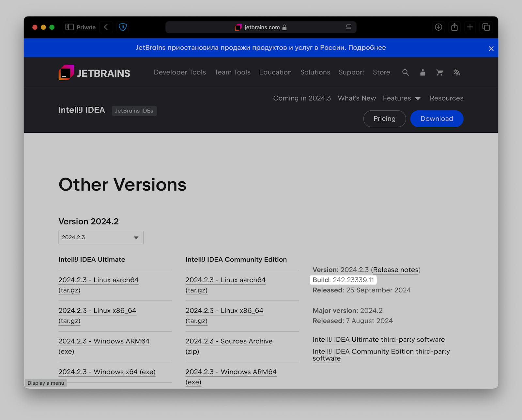Open the Team Tools menu
The image size is (522, 420).
click(232, 72)
